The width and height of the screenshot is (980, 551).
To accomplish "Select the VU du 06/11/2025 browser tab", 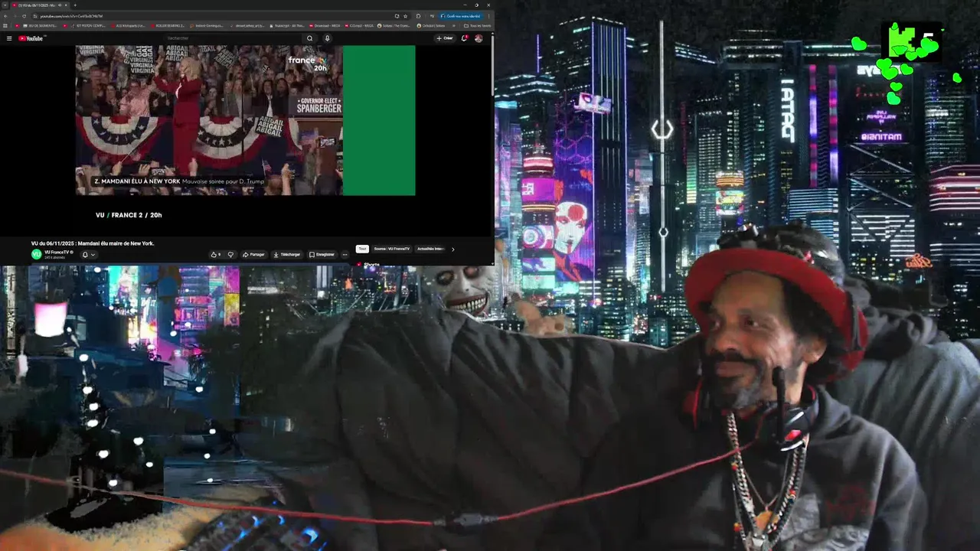I will click(38, 5).
